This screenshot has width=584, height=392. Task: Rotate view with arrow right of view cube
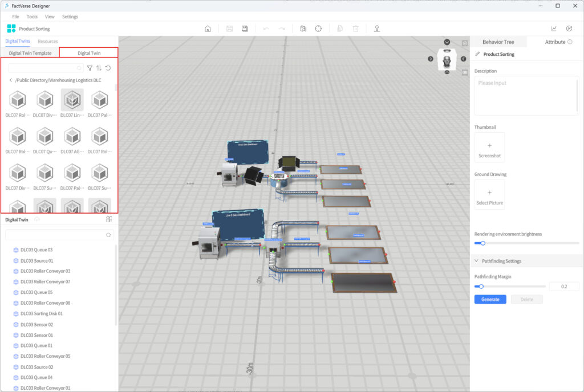coord(463,59)
